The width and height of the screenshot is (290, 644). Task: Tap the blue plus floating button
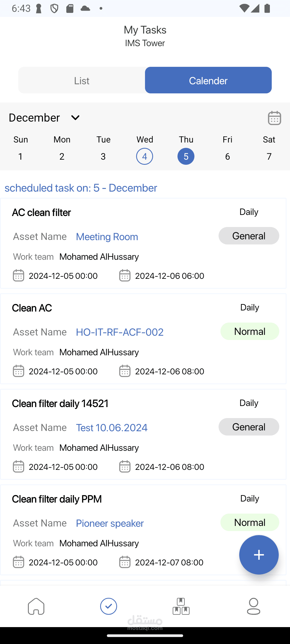click(259, 555)
